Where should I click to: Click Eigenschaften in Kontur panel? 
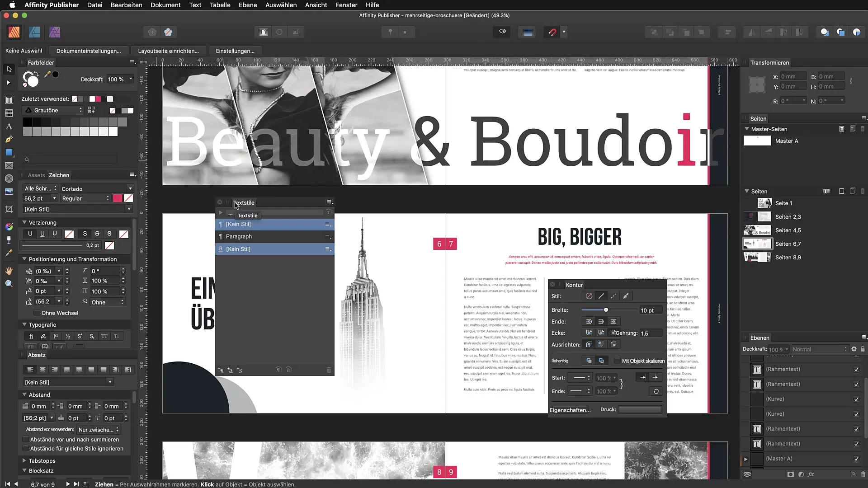point(570,410)
